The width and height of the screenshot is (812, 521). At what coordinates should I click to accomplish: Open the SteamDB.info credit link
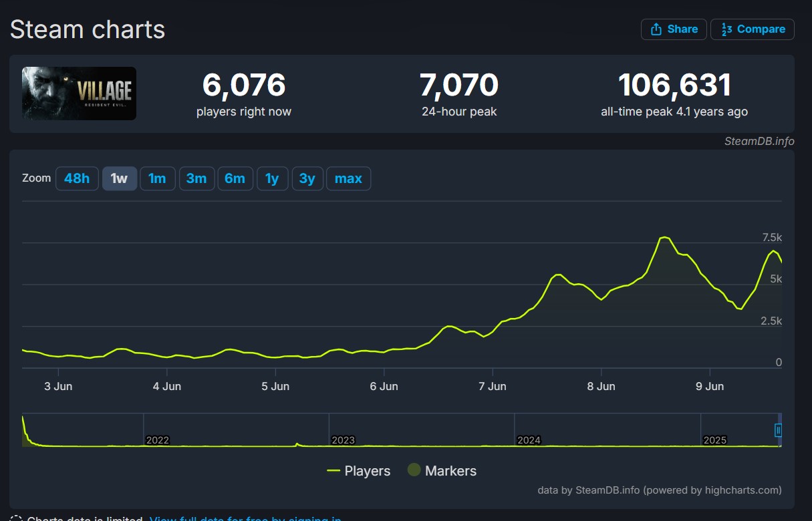pos(759,141)
